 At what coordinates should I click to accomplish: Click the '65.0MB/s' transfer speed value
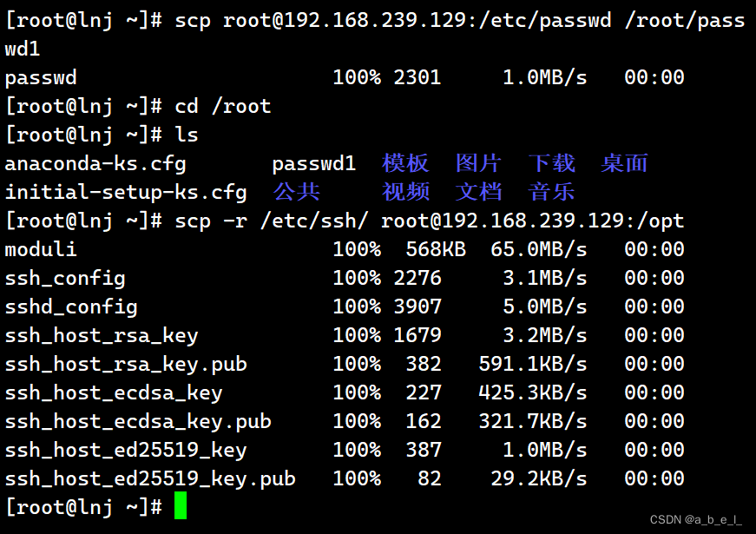tap(539, 249)
